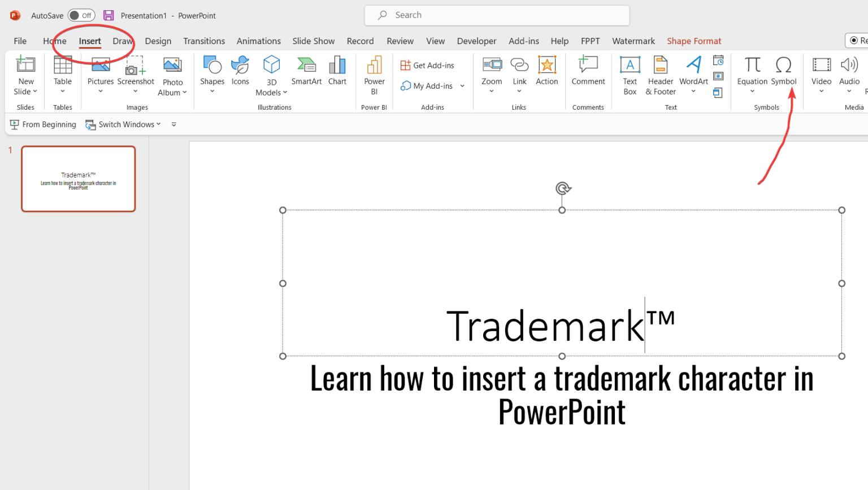
Task: Start slideshow From Beginning
Action: (x=43, y=124)
